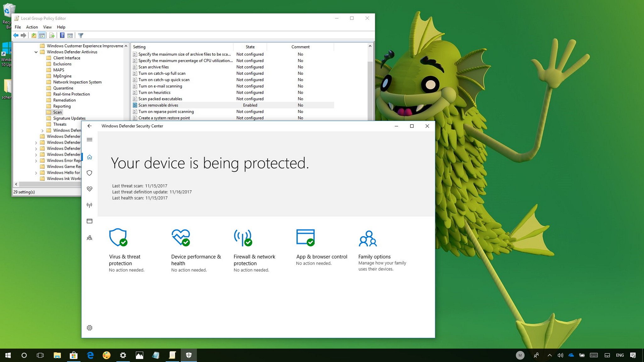Open the Windows Start menu
Screen dimensions: 644x362
click(8, 355)
